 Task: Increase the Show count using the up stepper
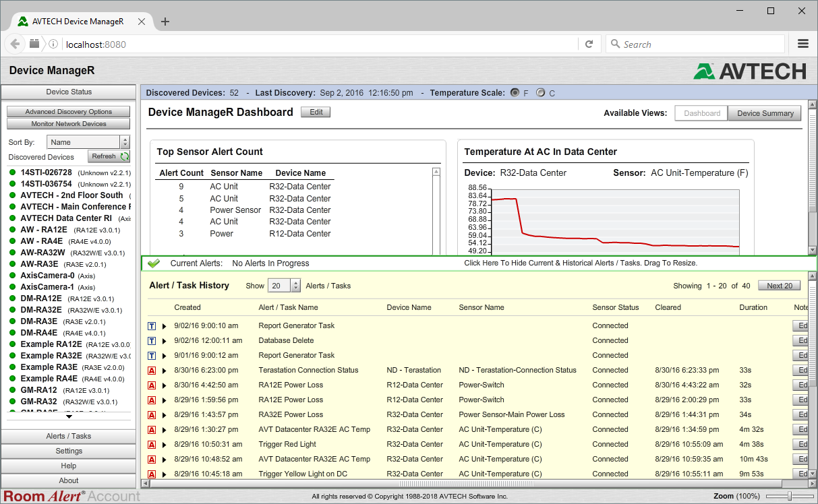coord(294,282)
